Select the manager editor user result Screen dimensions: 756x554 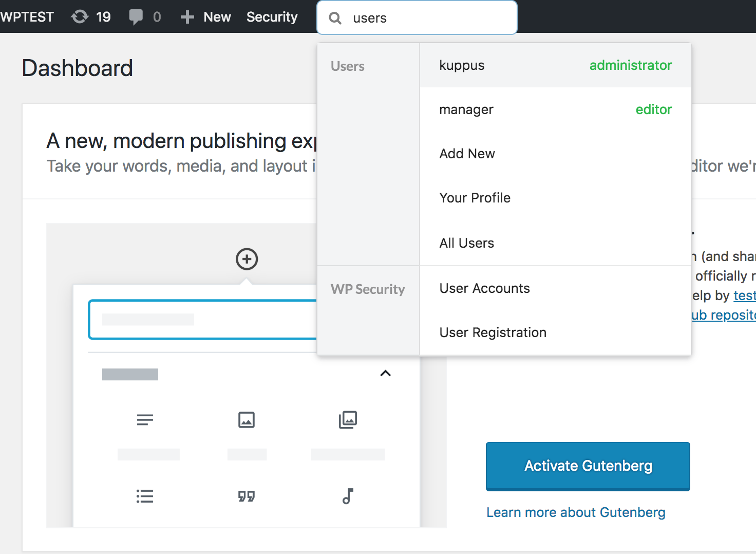coord(555,109)
